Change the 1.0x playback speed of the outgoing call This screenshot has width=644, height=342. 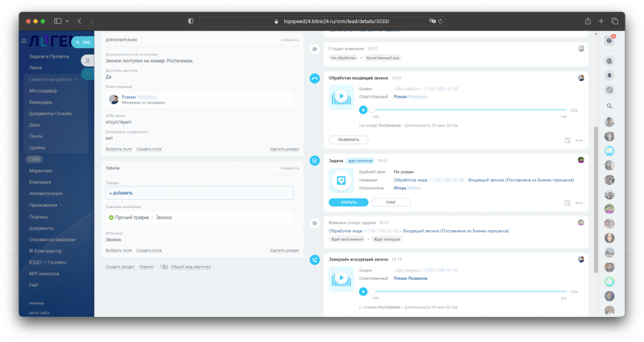tap(574, 292)
